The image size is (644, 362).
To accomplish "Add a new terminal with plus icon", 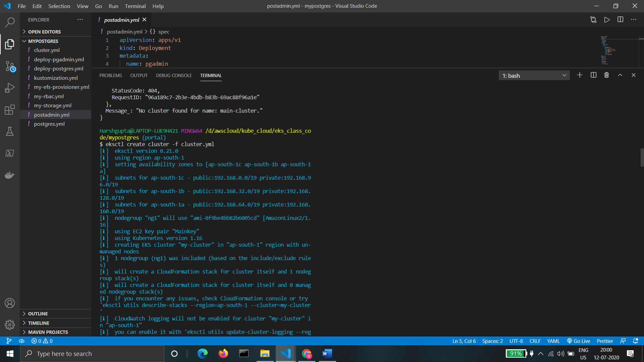I will point(580,75).
